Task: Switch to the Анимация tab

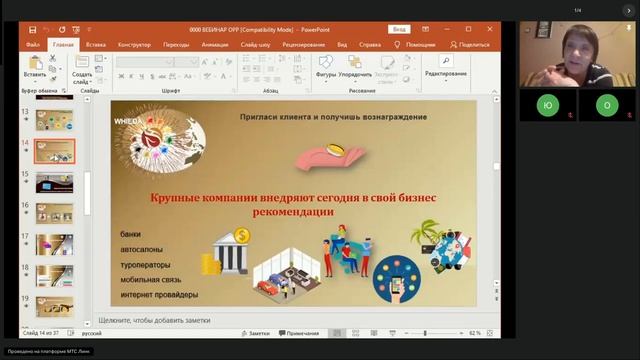Action: tap(215, 44)
